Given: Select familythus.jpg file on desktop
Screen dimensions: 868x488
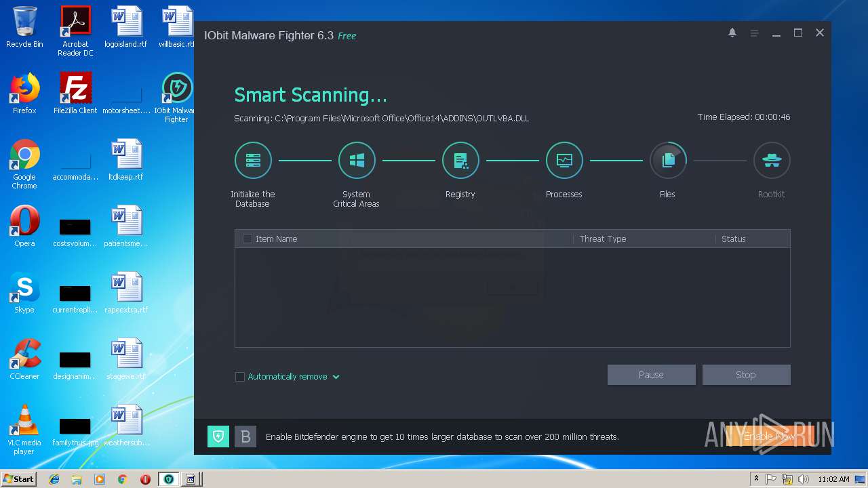Looking at the screenshot, I should [75, 431].
